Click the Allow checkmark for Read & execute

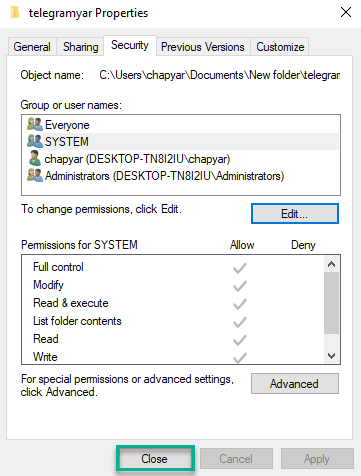click(240, 304)
